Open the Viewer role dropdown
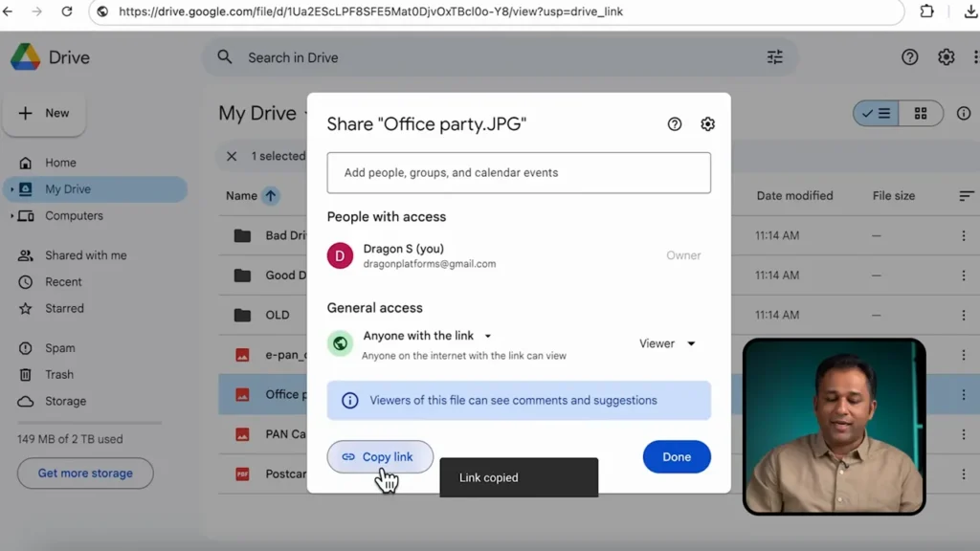 [667, 343]
